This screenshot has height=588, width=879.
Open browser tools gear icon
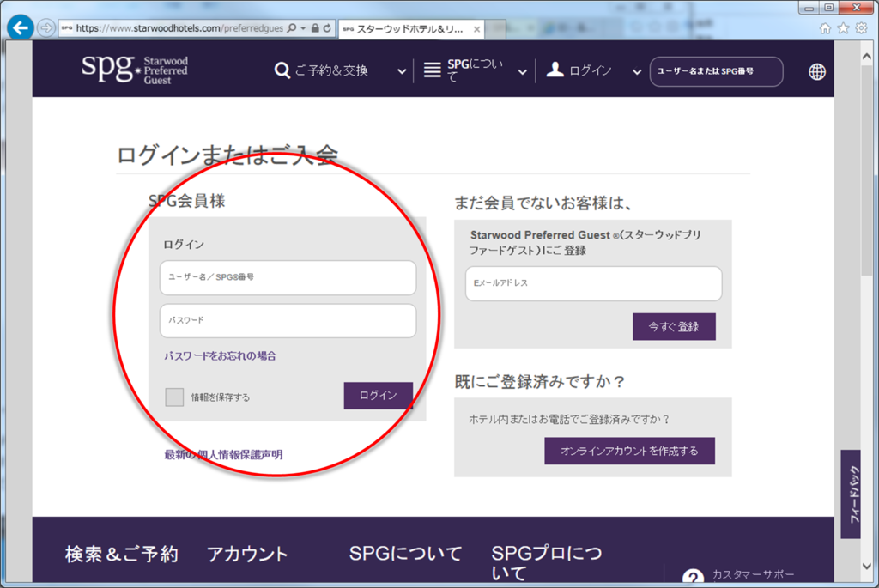click(x=862, y=28)
